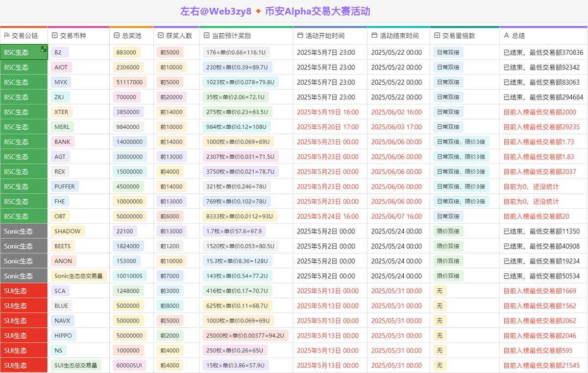588x373 pixels.
Task: Click the Sonic生态 cell in the ANON row
Action: point(24,261)
